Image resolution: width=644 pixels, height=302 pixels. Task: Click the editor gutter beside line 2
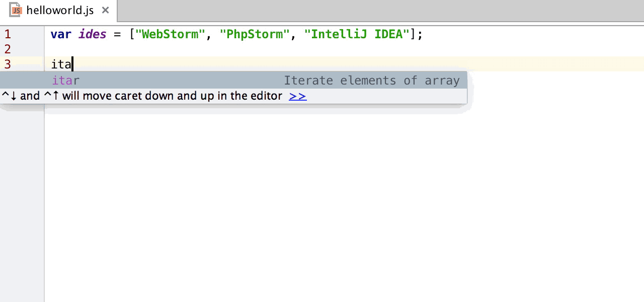tap(28, 49)
